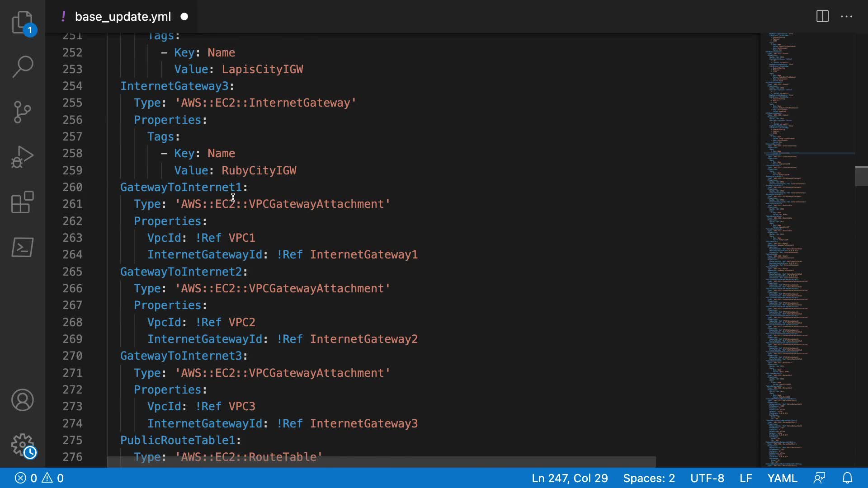Image resolution: width=868 pixels, height=488 pixels.
Task: Open the Remote Explorer terminal icon
Action: click(22, 247)
